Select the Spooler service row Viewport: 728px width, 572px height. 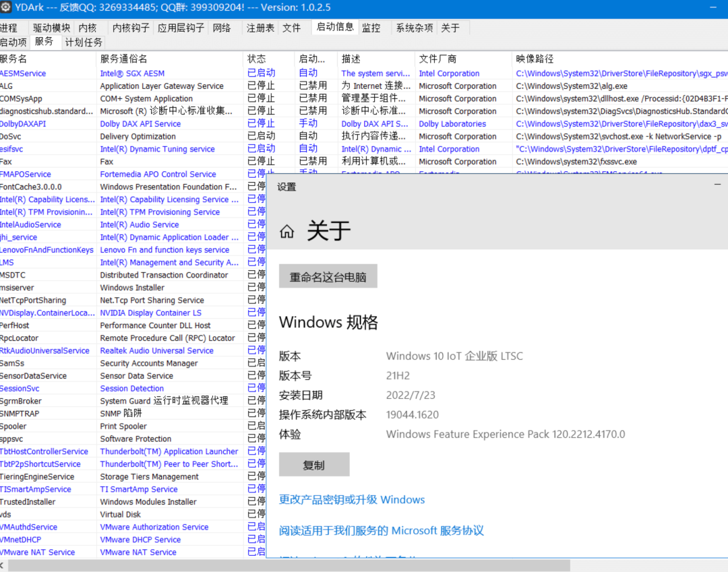133,426
